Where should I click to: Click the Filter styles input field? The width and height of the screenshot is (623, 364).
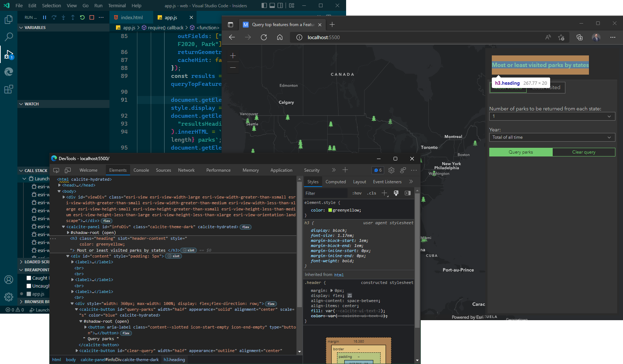point(324,193)
